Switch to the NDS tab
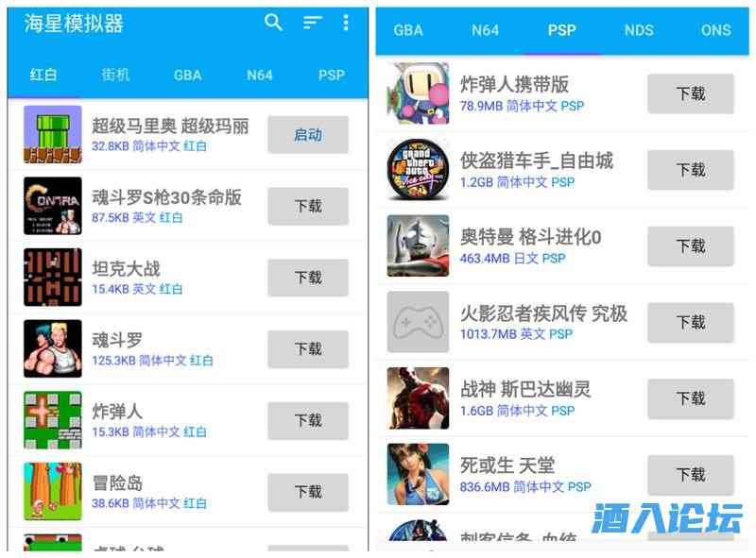 pyautogui.click(x=639, y=30)
